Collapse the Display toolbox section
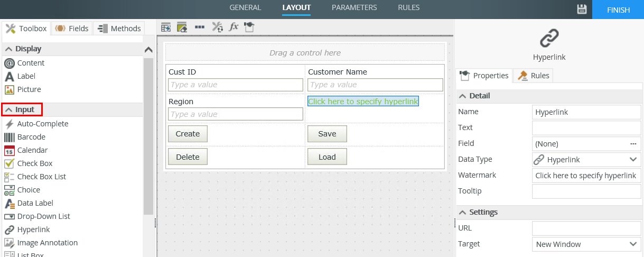644x257 pixels. 8,49
